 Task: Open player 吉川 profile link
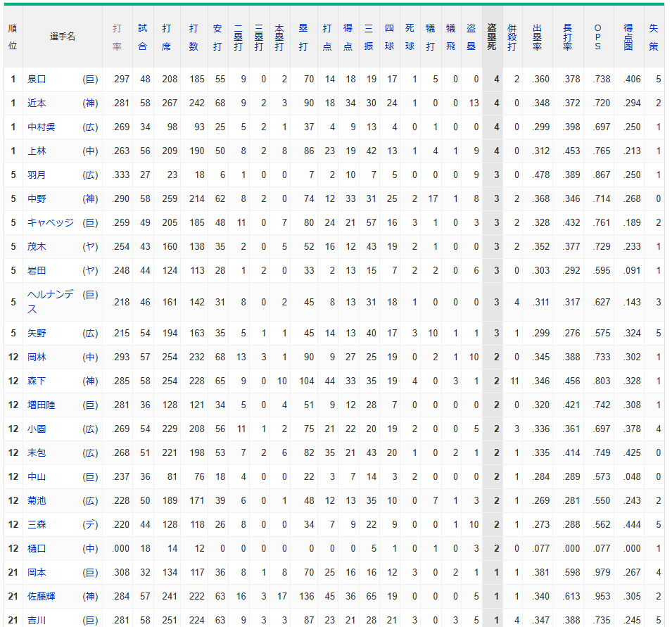coord(37,620)
